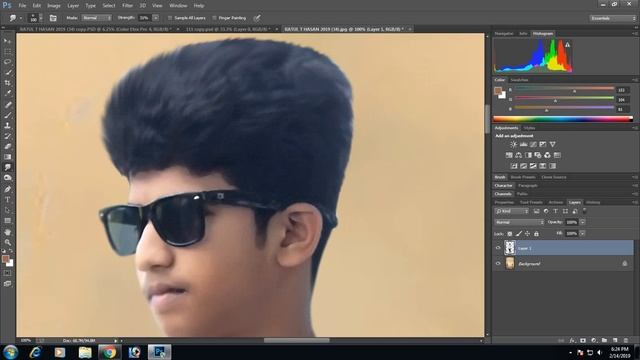This screenshot has width=640, height=360.
Task: Select the Eraser tool
Action: point(7,147)
